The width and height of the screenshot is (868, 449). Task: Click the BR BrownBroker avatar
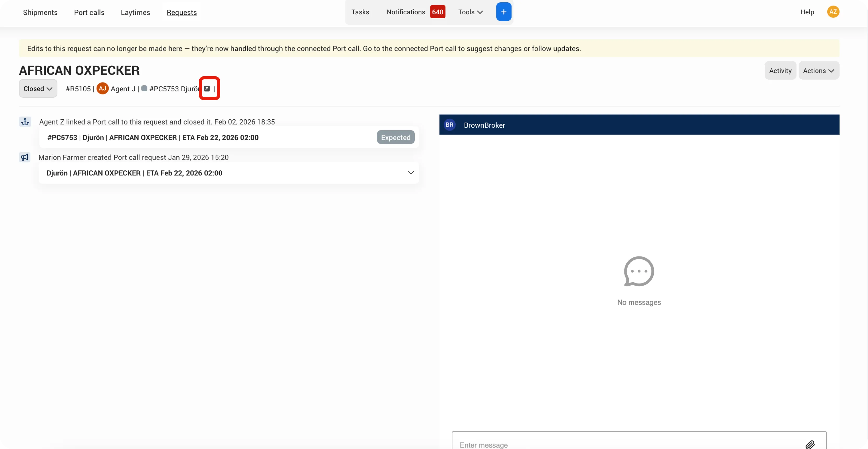449,125
